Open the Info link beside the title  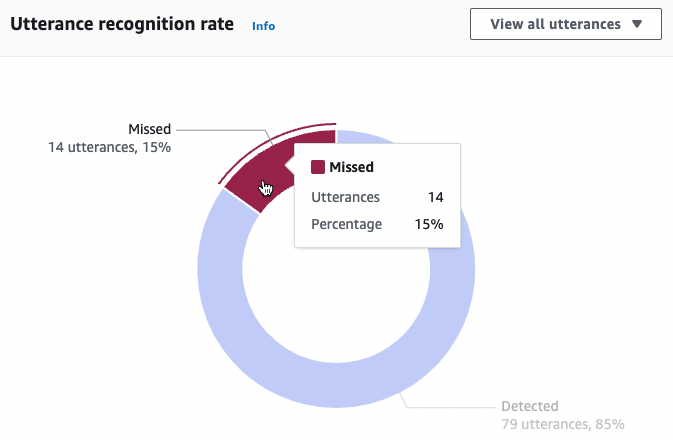pyautogui.click(x=263, y=26)
